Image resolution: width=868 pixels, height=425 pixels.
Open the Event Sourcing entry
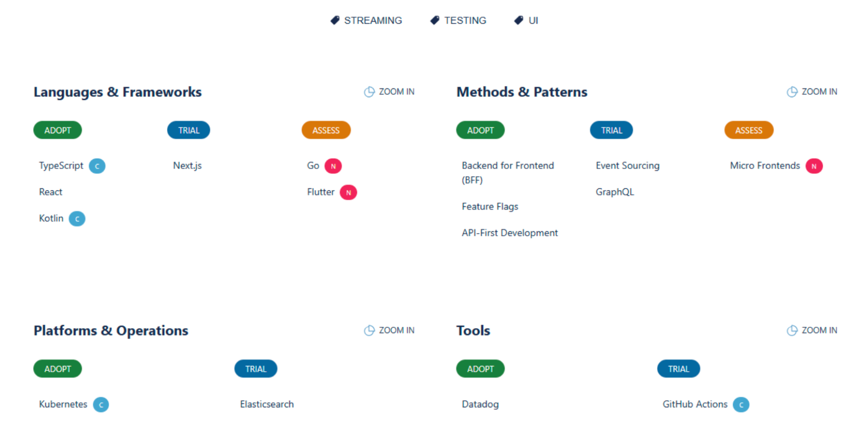(x=627, y=166)
